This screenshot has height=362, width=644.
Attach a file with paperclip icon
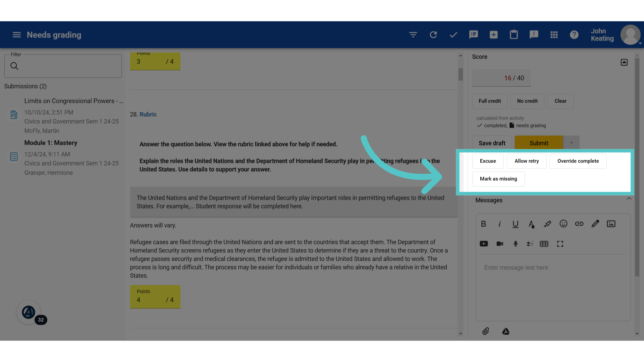486,331
